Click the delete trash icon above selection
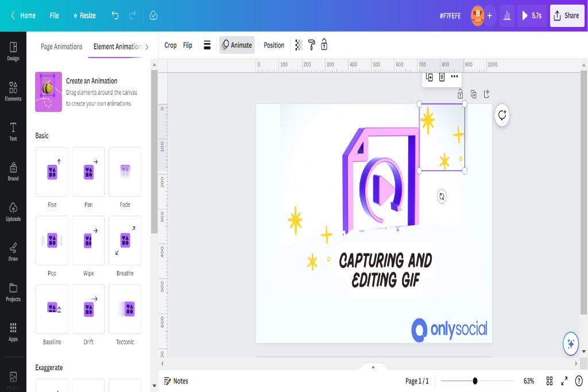Screen dimensions: 588x392 pyautogui.click(x=442, y=77)
